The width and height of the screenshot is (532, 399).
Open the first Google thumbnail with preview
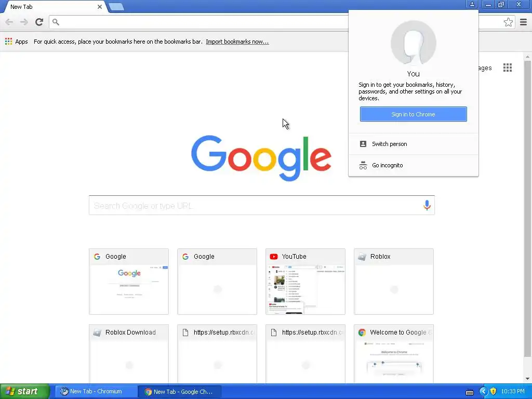pyautogui.click(x=129, y=281)
